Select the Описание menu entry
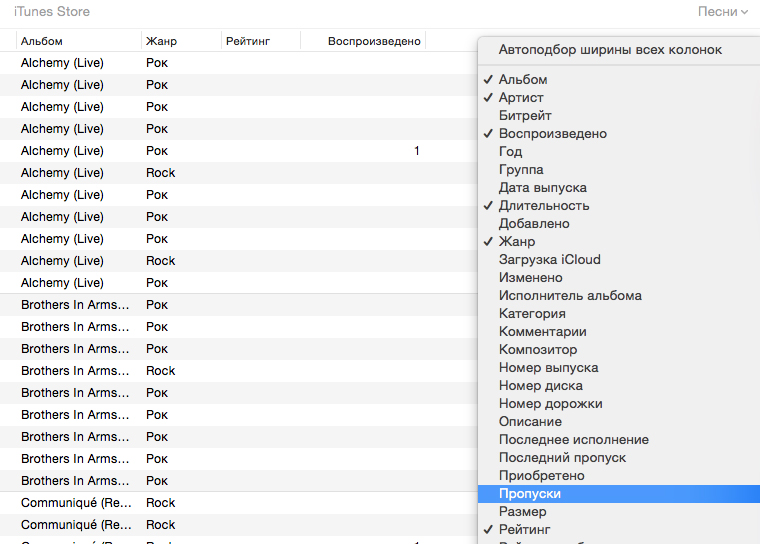Screen dimensions: 760x544 (619, 421)
